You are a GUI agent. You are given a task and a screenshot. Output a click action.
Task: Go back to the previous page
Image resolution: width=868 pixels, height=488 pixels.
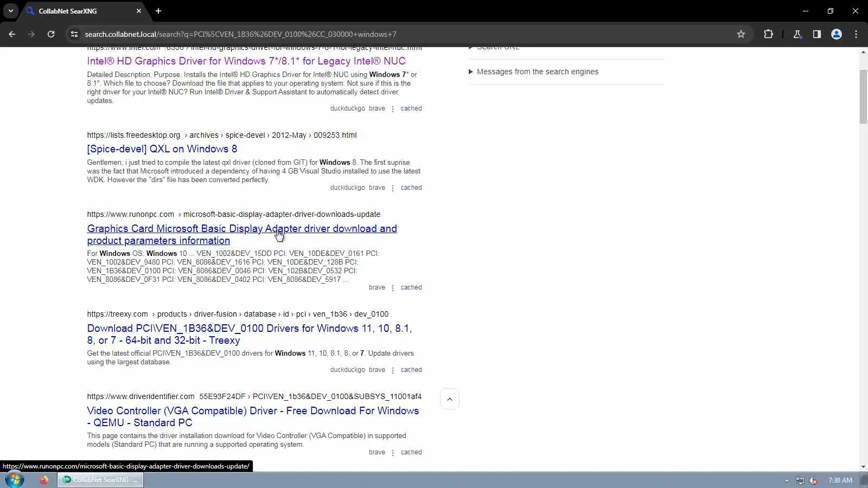click(12, 34)
